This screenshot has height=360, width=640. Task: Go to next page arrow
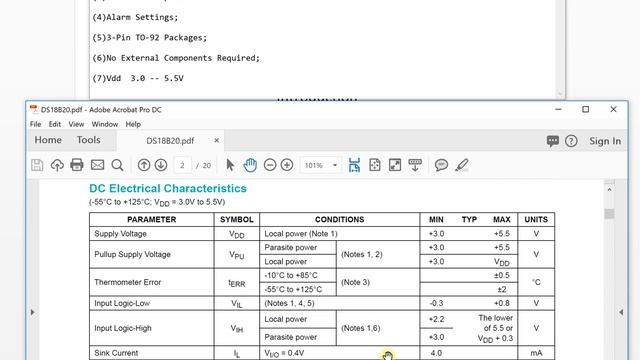[161, 165]
